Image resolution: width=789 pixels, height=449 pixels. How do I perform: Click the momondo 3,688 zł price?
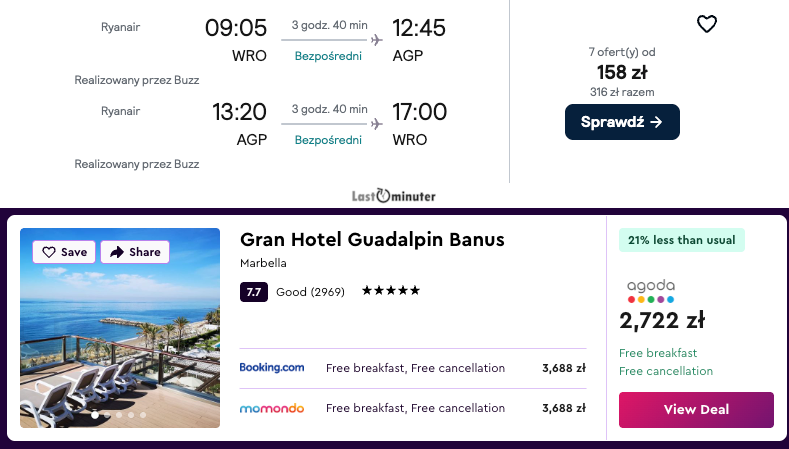tap(563, 408)
